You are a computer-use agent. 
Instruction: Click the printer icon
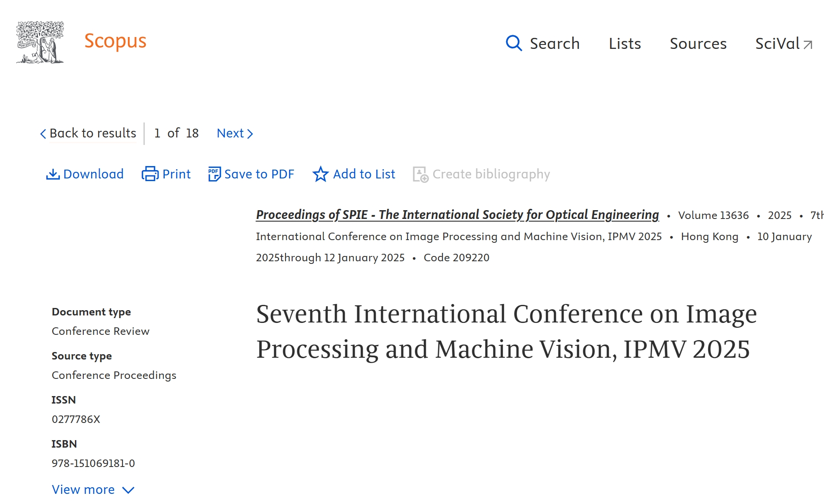(150, 174)
